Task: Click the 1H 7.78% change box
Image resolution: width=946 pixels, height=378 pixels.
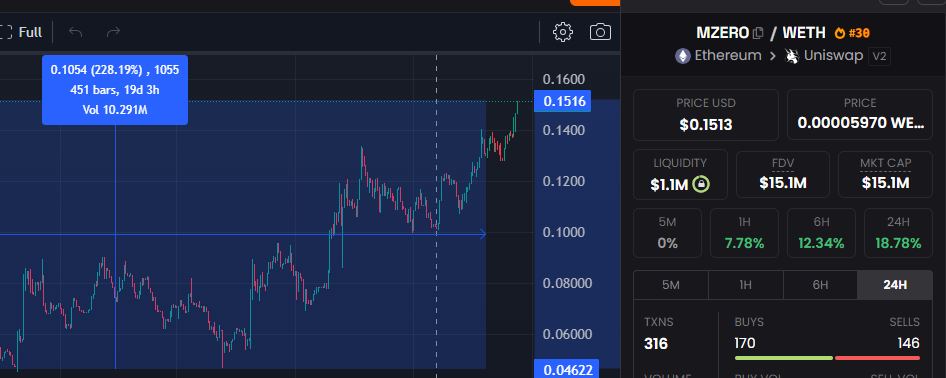Action: pyautogui.click(x=744, y=233)
